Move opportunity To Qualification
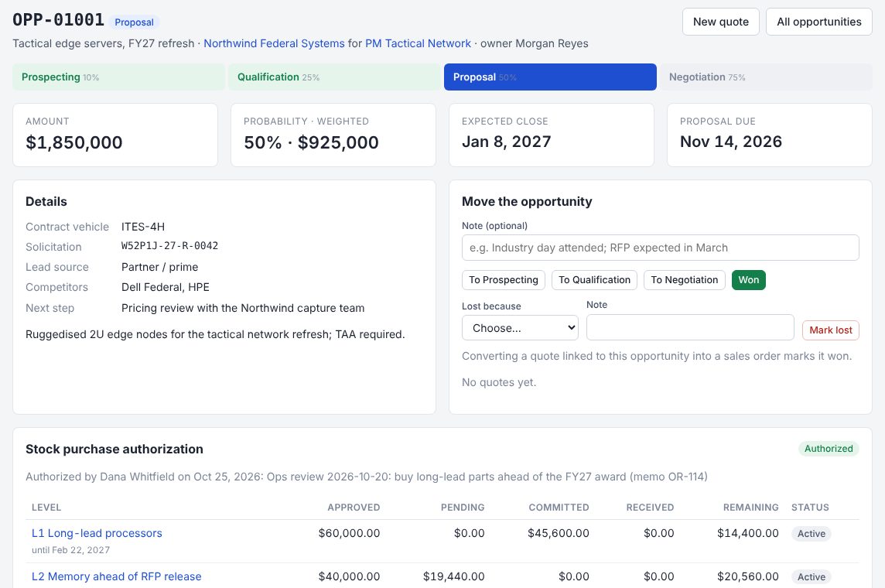 (x=594, y=280)
